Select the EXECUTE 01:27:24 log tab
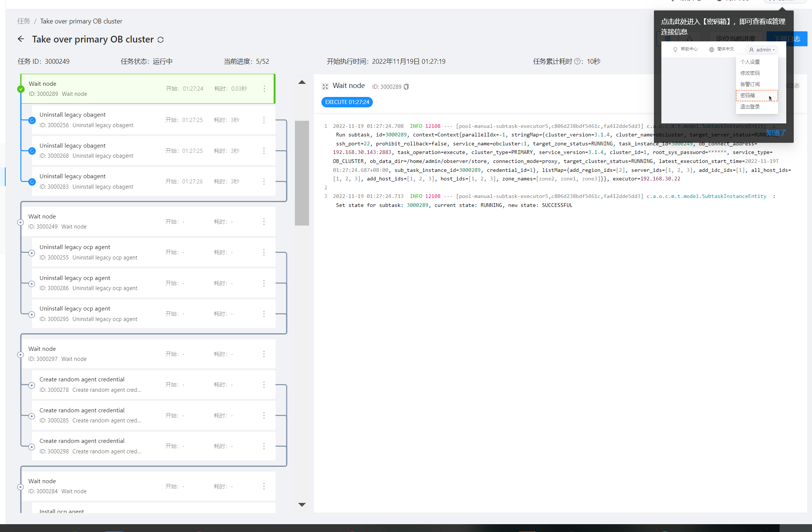Screen dimensions: 812x532 tap(347, 102)
